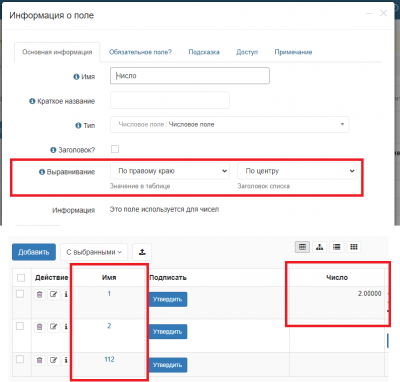Image resolution: width=400 pixels, height=382 pixels.
Task: Delete row 1 with trash icon
Action: tap(39, 294)
